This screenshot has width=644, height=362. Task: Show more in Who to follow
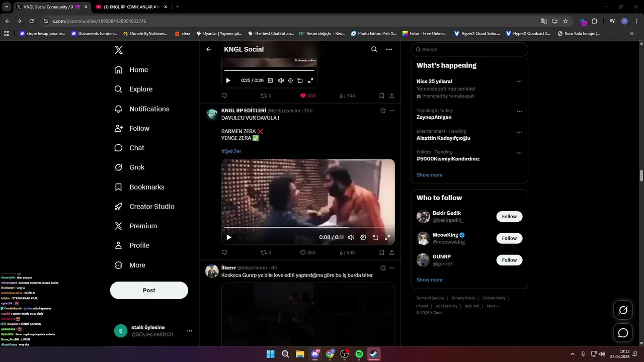pyautogui.click(x=430, y=280)
